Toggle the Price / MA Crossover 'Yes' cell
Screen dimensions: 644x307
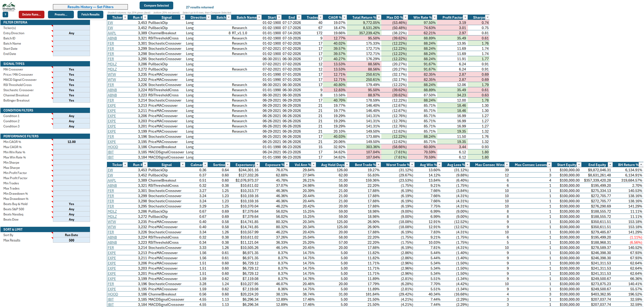(71, 74)
